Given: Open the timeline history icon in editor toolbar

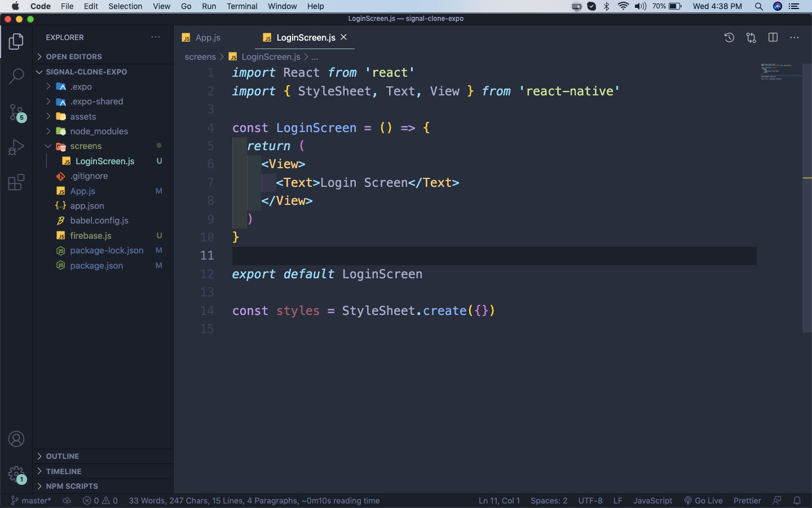Looking at the screenshot, I should 729,38.
